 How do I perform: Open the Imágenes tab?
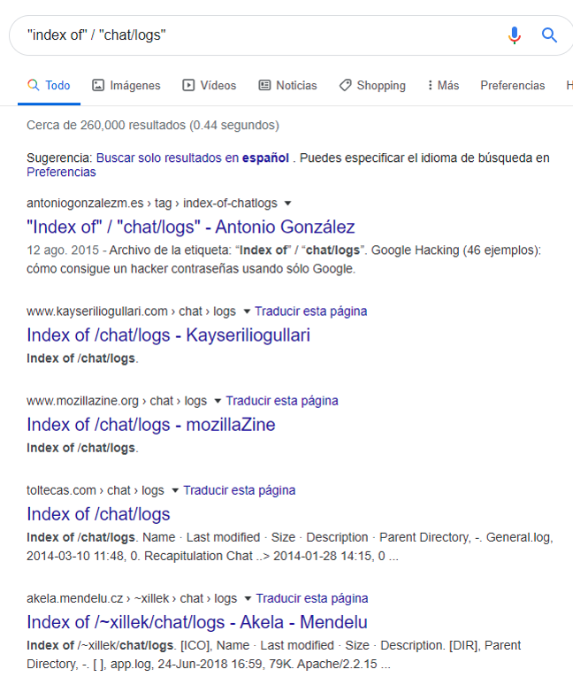[x=126, y=86]
